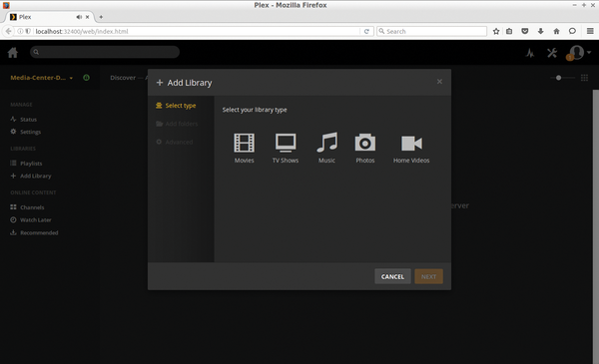
Task: Open Channels in the sidebar
Action: tap(27, 207)
